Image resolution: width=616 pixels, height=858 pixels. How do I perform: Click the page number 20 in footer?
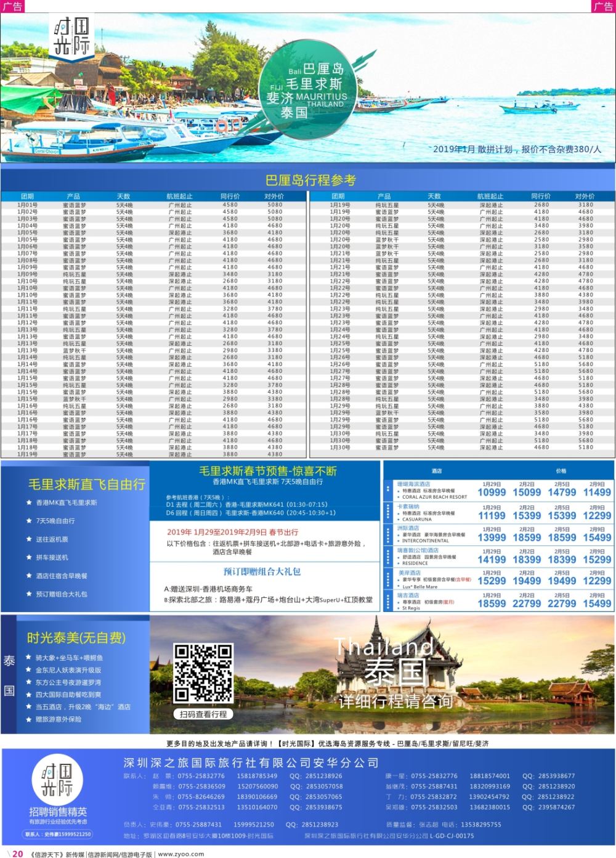pyautogui.click(x=18, y=854)
